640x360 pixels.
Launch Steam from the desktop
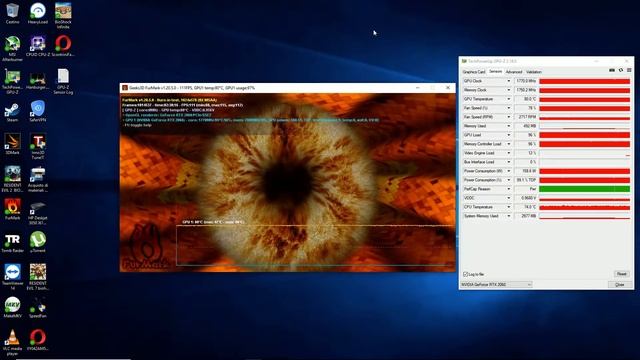click(12, 112)
